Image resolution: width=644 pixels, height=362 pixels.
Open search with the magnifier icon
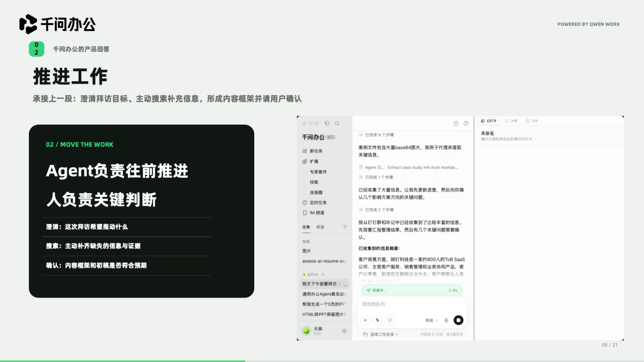pos(337,123)
